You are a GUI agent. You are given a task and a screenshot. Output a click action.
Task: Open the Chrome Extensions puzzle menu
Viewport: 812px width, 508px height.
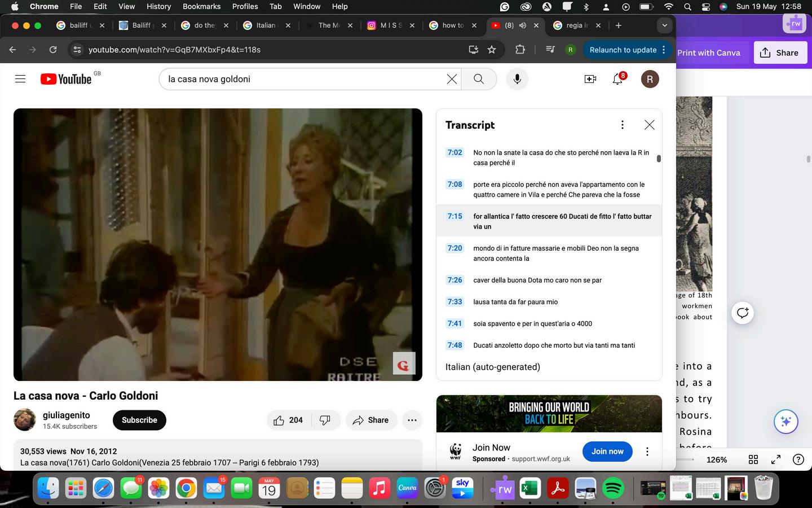tap(520, 50)
